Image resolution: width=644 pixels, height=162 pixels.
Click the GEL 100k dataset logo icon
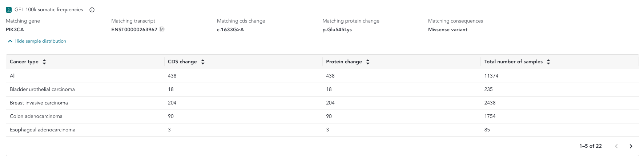(9, 10)
